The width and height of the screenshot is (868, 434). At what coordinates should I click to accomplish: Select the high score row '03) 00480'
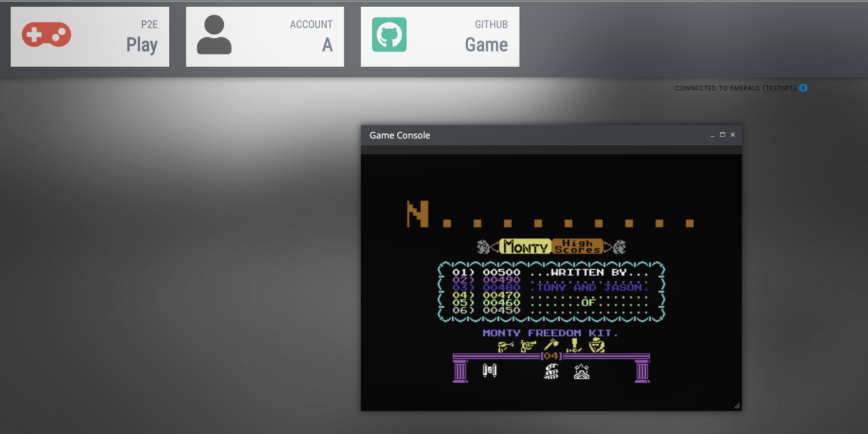[x=551, y=288]
